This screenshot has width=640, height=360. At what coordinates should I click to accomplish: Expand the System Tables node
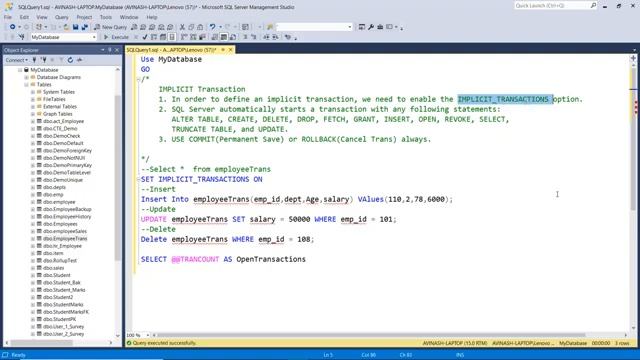click(33, 92)
